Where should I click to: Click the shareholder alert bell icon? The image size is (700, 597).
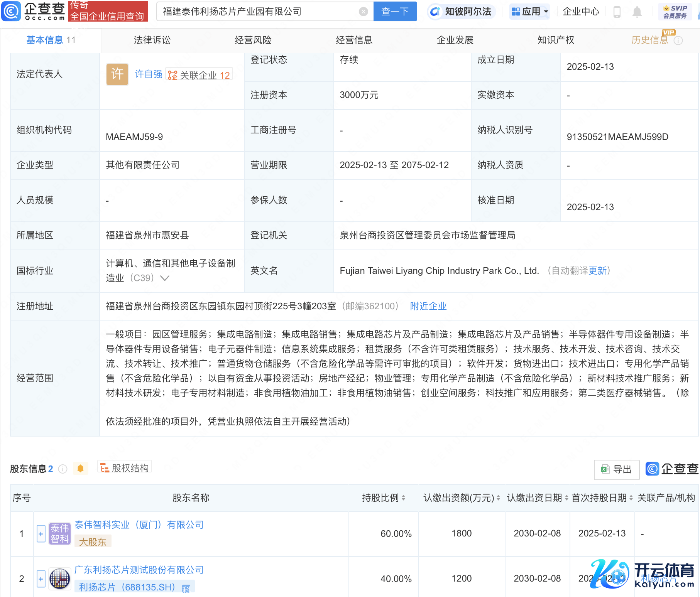coord(80,469)
